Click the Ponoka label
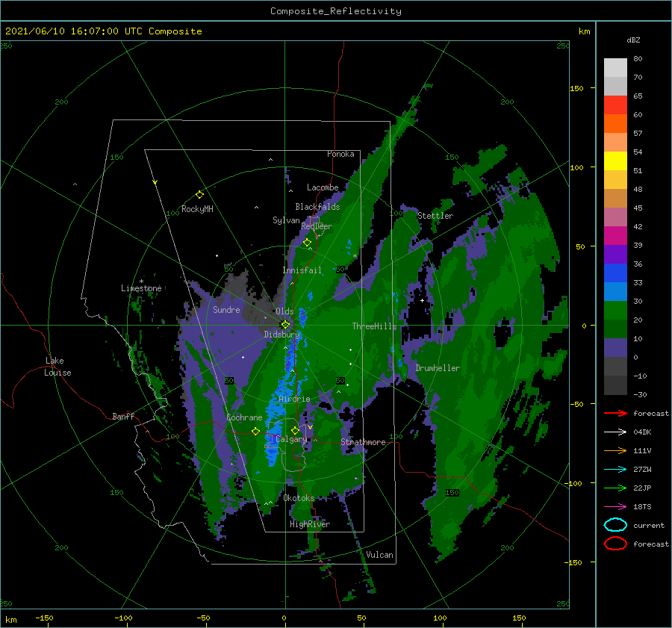 [x=340, y=154]
